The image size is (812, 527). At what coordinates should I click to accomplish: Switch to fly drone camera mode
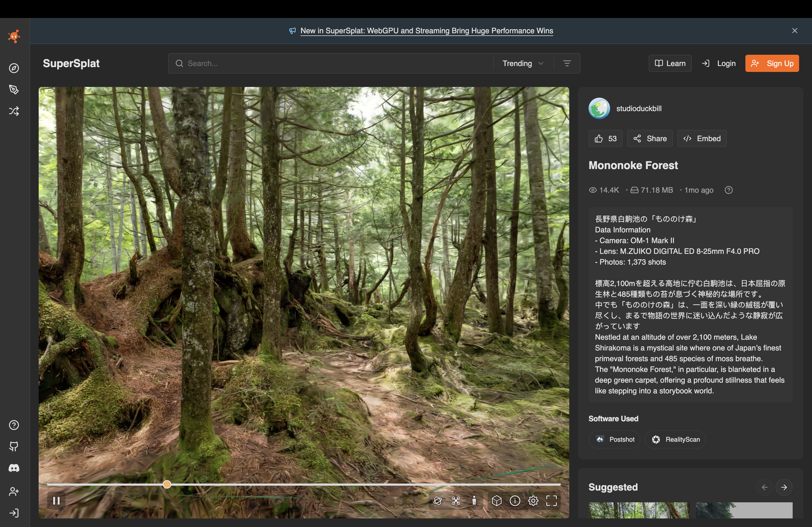(x=456, y=500)
